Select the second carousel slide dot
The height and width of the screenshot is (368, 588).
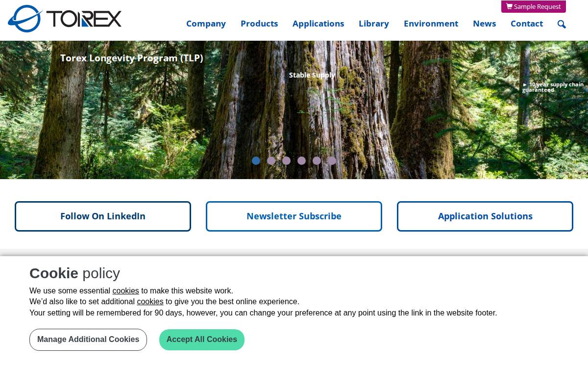[271, 160]
